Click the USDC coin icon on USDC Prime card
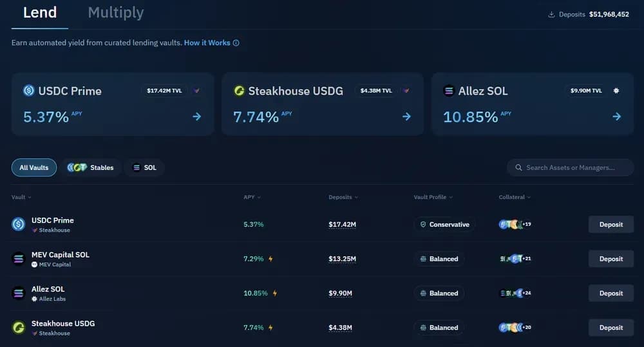Image resolution: width=644 pixels, height=347 pixels. pos(29,90)
